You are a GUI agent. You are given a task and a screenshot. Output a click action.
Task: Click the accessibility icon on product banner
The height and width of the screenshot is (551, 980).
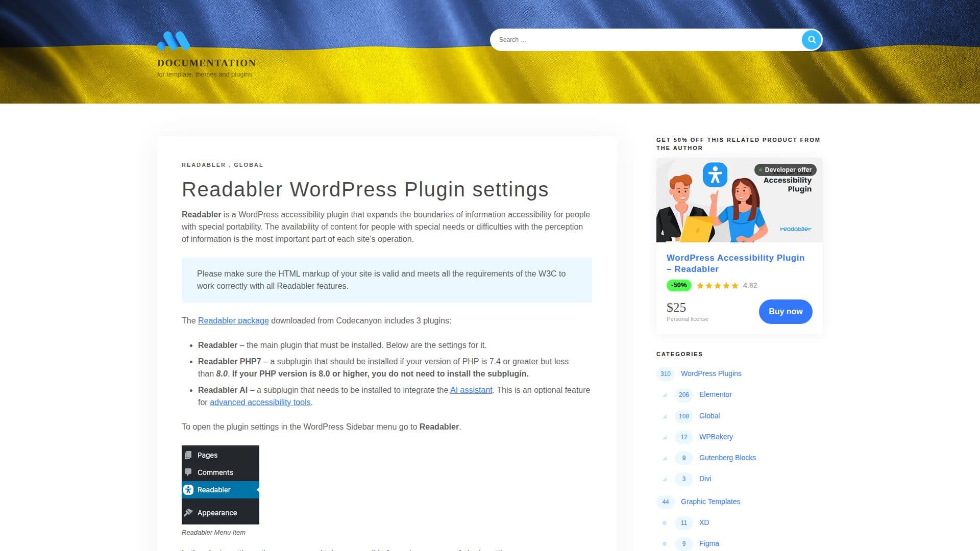tap(715, 175)
